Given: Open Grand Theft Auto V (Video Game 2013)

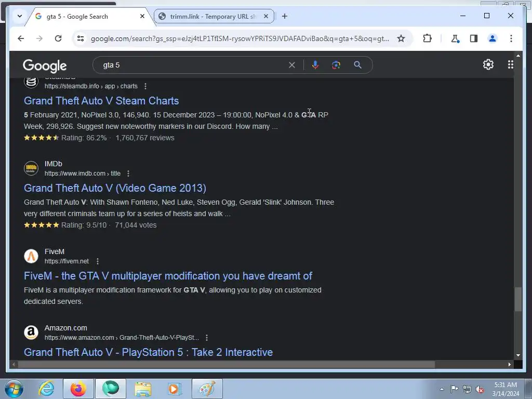Looking at the screenshot, I should click(x=115, y=188).
